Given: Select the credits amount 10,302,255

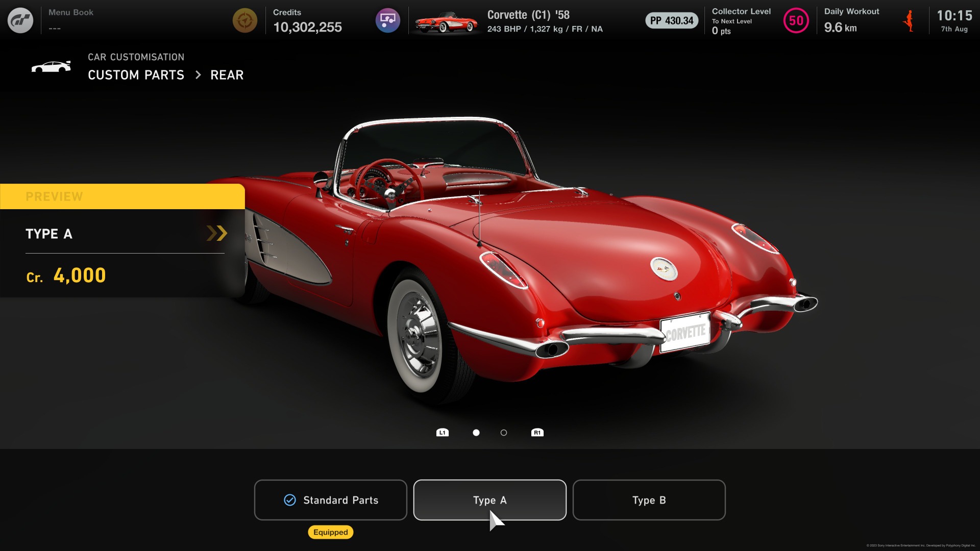Looking at the screenshot, I should point(307,27).
